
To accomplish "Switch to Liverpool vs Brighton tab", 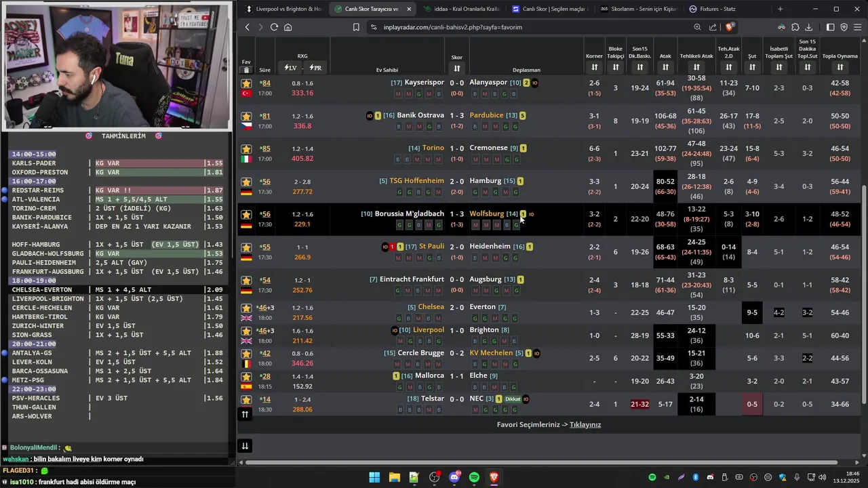I will [283, 9].
